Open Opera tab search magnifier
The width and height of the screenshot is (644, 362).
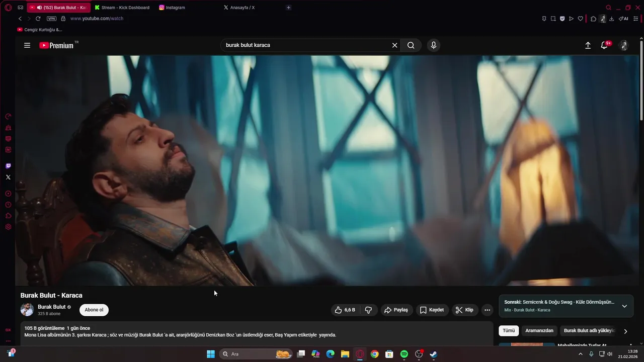[608, 8]
